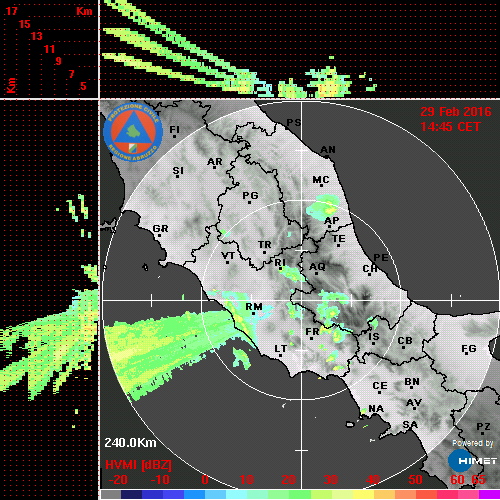This screenshot has width=500, height=500.
Task: Click the AN city label on the coast
Action: (x=328, y=150)
